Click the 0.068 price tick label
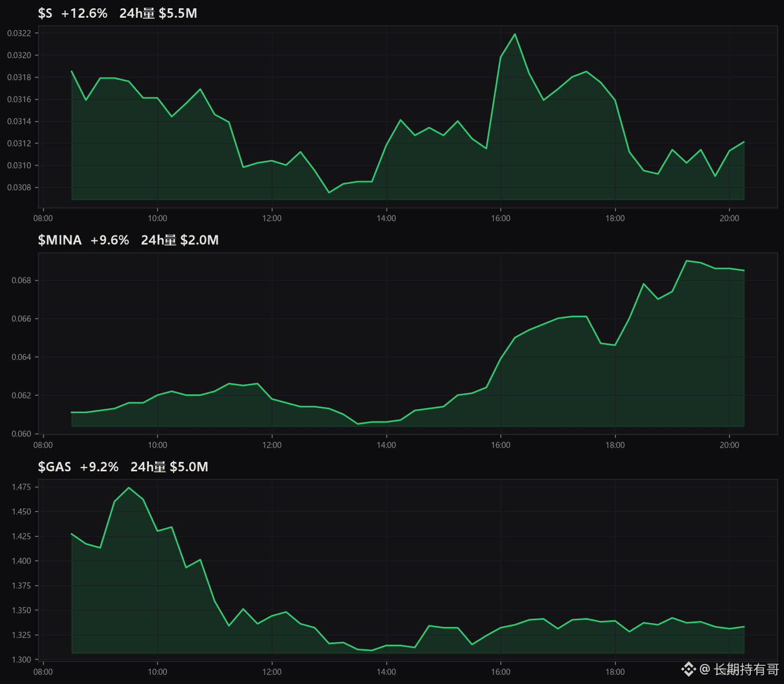The height and width of the screenshot is (684, 784). tap(22, 280)
